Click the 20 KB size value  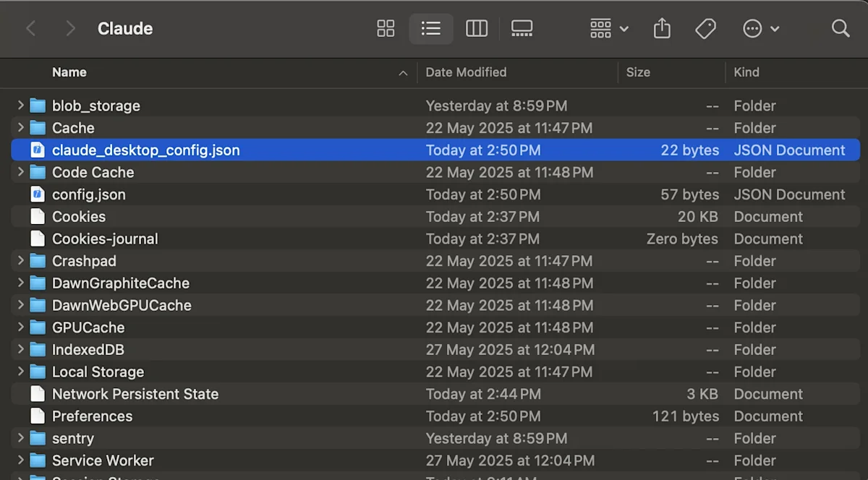coord(698,217)
